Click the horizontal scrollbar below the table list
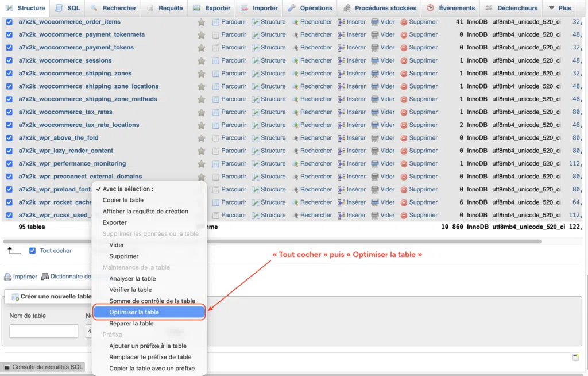The height and width of the screenshot is (376, 588). pos(272,241)
